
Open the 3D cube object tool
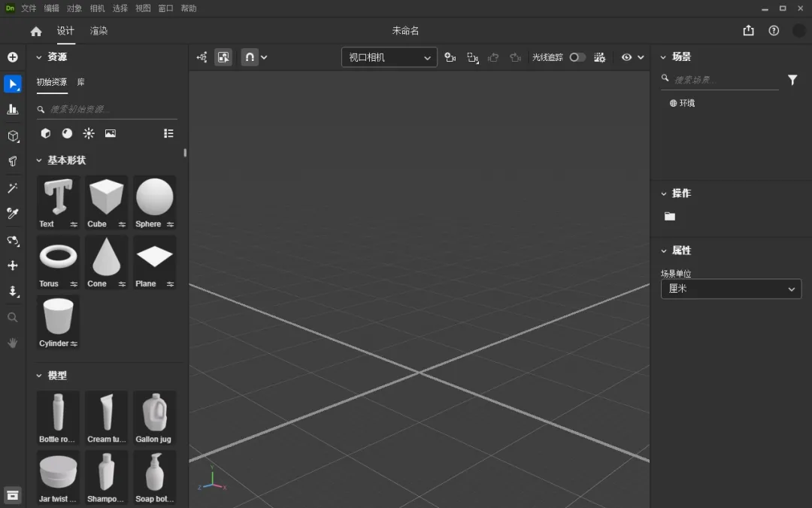point(13,135)
